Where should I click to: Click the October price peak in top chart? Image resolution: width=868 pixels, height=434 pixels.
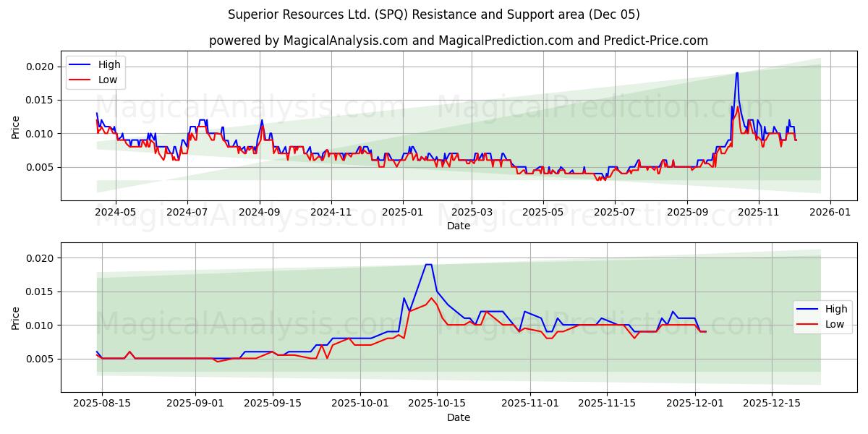737,72
